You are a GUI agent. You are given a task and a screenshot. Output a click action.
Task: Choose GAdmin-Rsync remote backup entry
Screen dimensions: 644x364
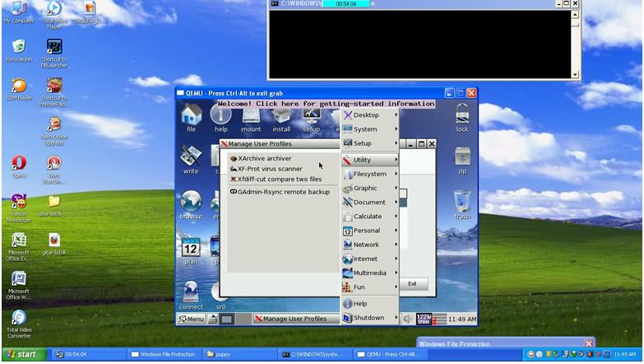tap(284, 192)
